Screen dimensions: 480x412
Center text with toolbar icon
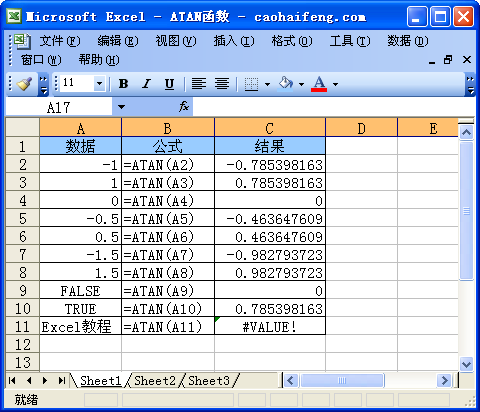pyautogui.click(x=222, y=84)
